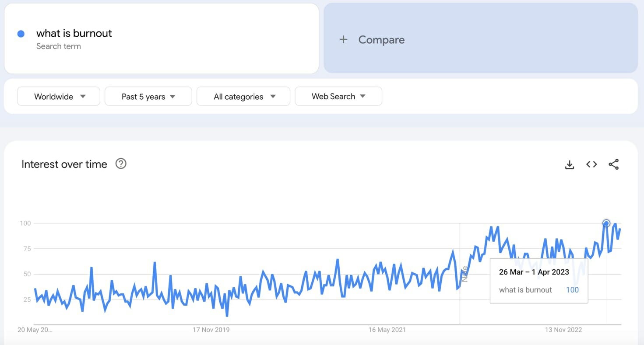Click the 16 May 2021 axis label
Screen dimensions: 644x345
[387, 330]
